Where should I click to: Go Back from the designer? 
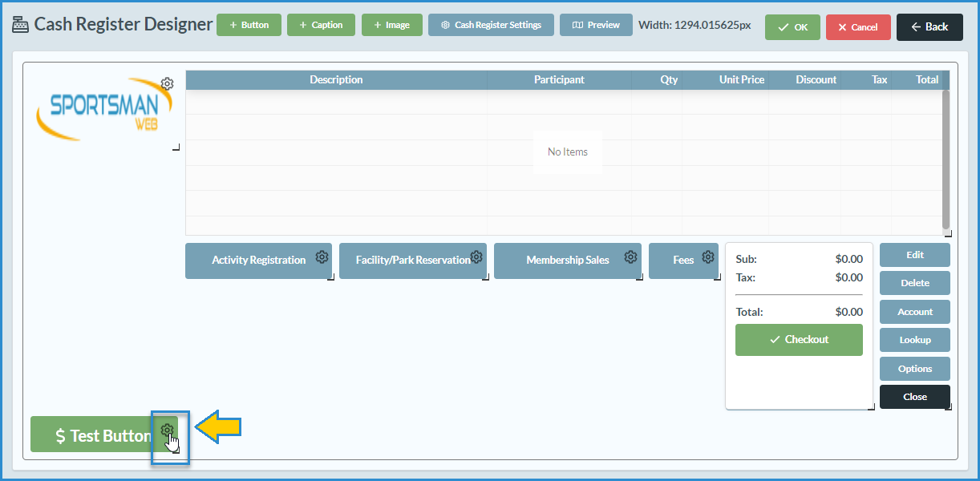pyautogui.click(x=929, y=27)
